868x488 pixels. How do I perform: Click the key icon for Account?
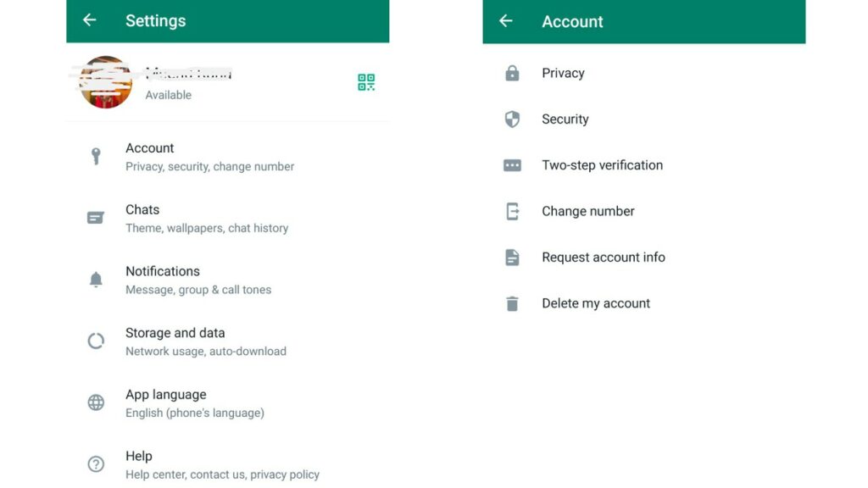pos(96,157)
